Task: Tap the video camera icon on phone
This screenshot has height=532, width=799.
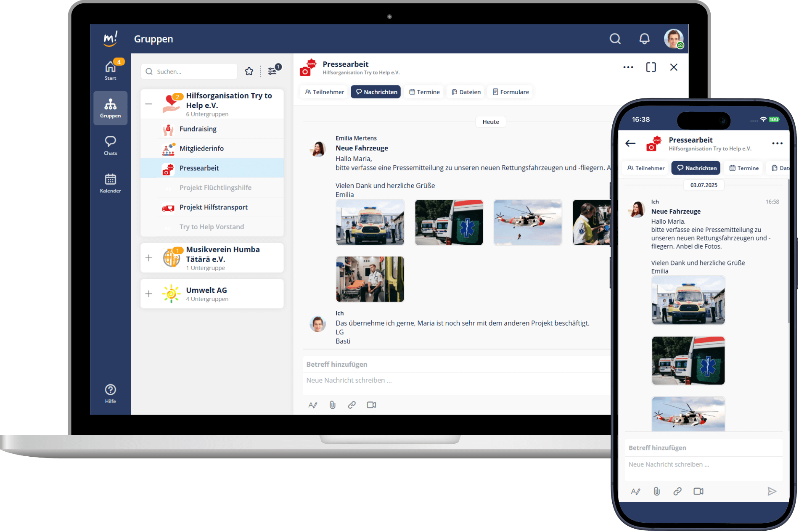Action: pos(698,491)
